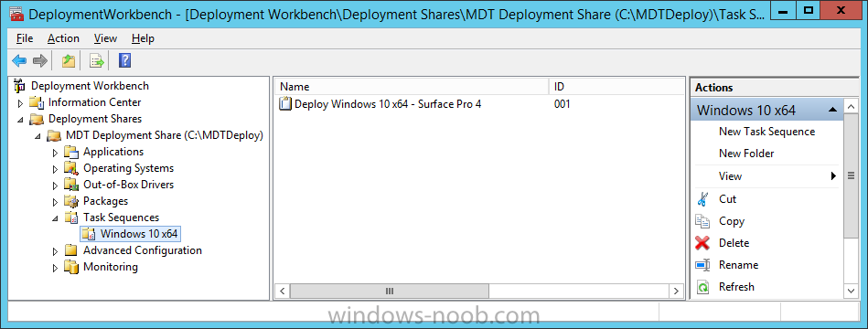Expand the Advanced Configuration tree node
Image resolution: width=868 pixels, height=329 pixels.
pyautogui.click(x=55, y=251)
